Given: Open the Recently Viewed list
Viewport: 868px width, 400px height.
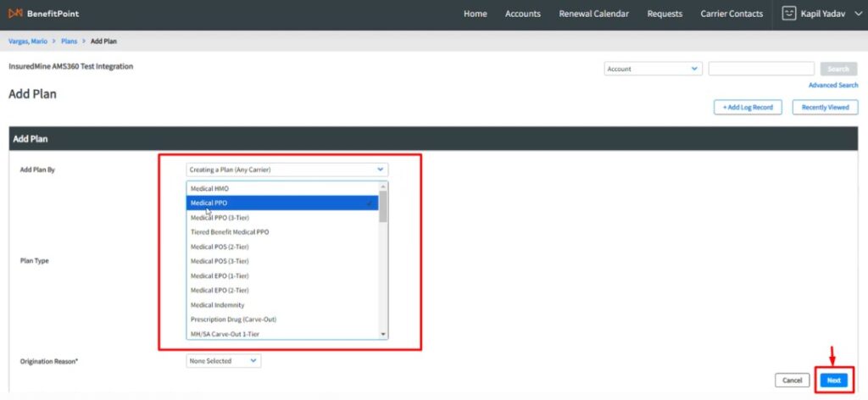Looking at the screenshot, I should (825, 108).
